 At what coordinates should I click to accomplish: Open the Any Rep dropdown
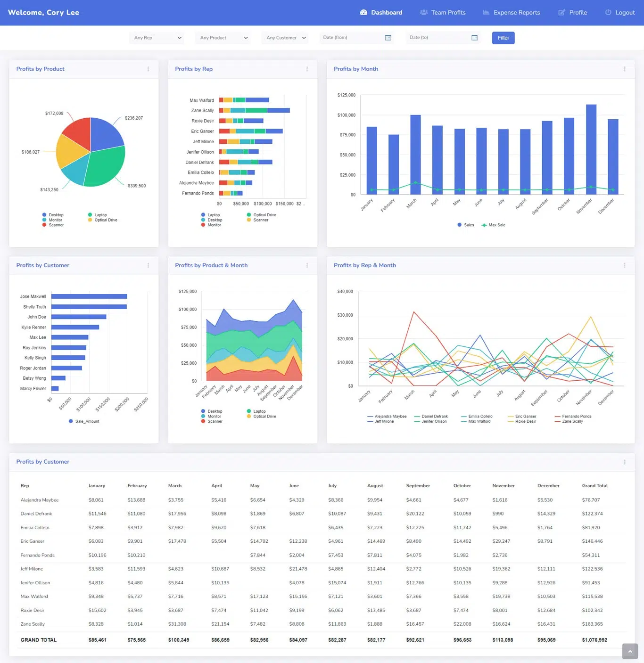click(156, 38)
